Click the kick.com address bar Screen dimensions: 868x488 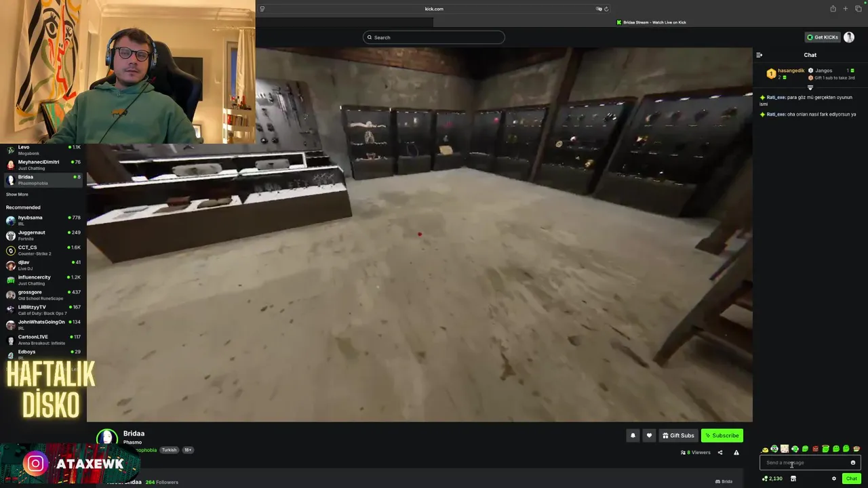[x=434, y=9]
